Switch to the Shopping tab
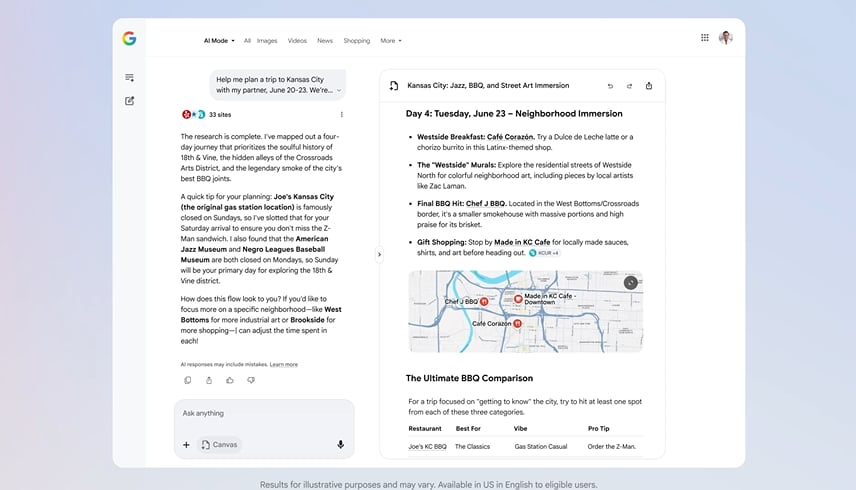This screenshot has height=490, width=856. click(356, 41)
